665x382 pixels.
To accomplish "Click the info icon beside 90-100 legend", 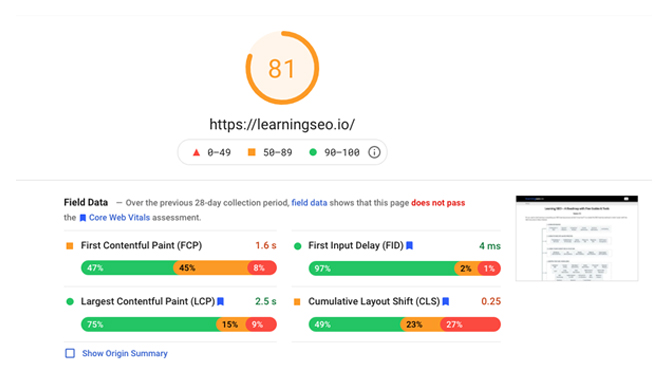I will pyautogui.click(x=374, y=152).
